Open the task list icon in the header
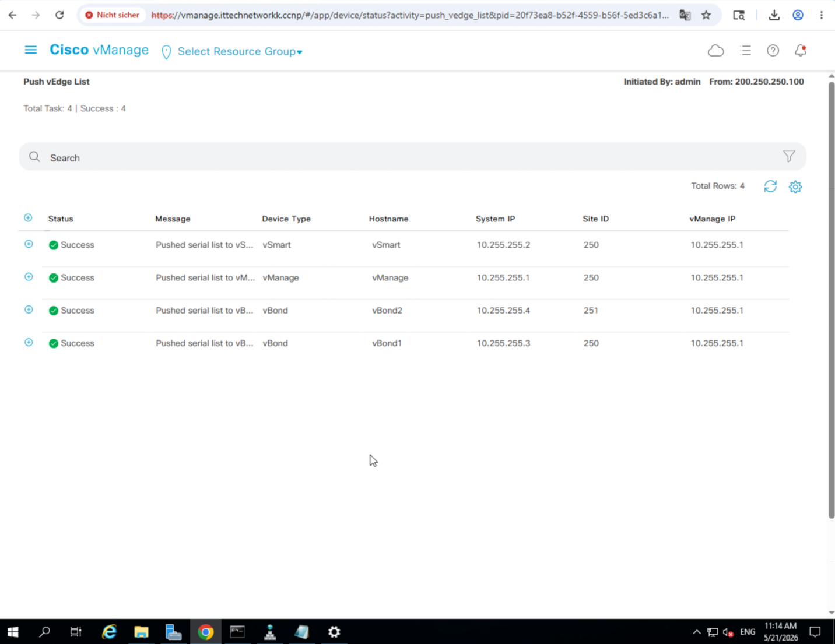835x644 pixels. [745, 51]
